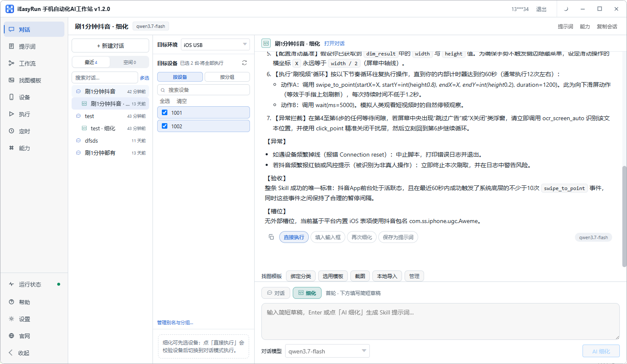Click the 搜索对话 input field
The height and width of the screenshot is (364, 627).
(x=105, y=77)
